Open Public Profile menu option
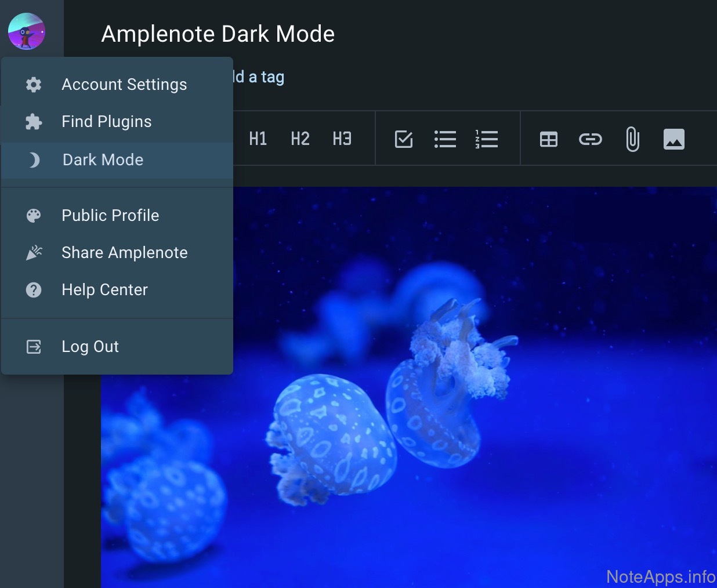This screenshot has height=588, width=717. pos(110,216)
